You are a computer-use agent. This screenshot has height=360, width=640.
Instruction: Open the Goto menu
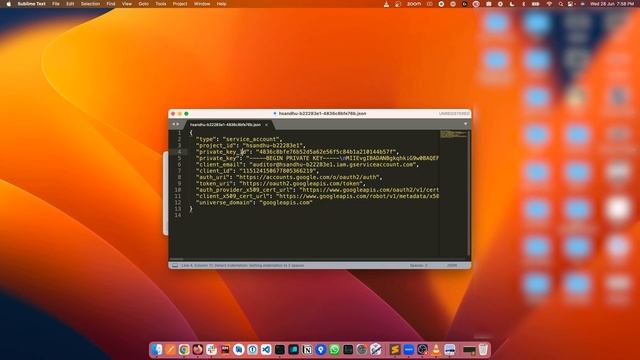pyautogui.click(x=143, y=4)
